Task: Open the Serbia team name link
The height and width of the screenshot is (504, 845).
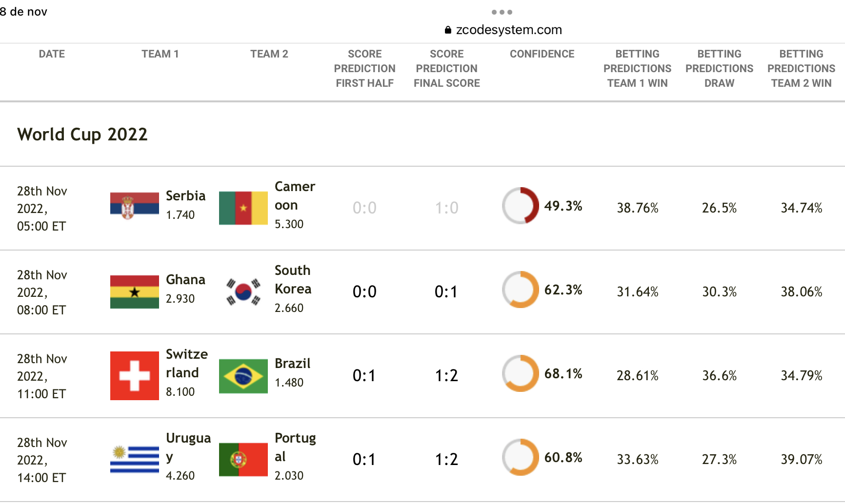Action: [185, 195]
